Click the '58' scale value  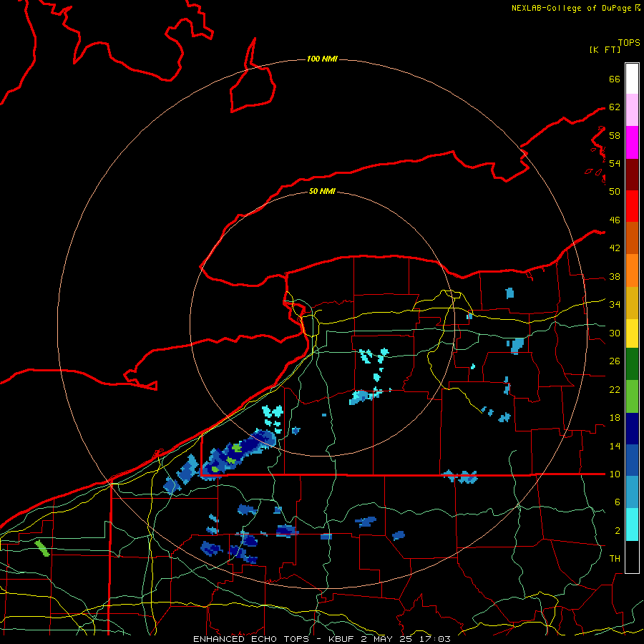click(615, 135)
